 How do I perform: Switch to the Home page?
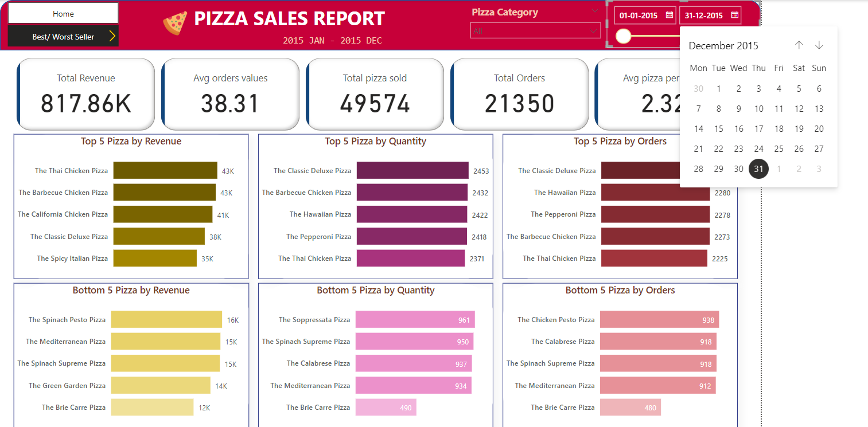click(x=63, y=13)
